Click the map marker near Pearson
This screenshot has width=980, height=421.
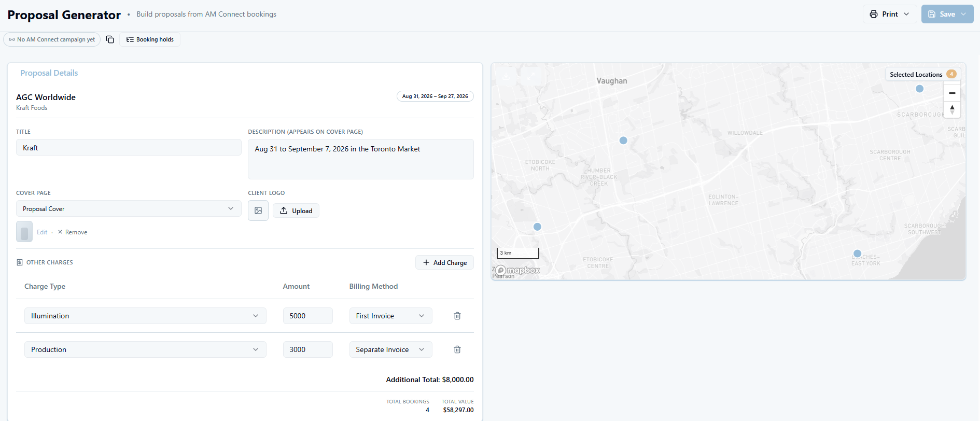pos(537,227)
